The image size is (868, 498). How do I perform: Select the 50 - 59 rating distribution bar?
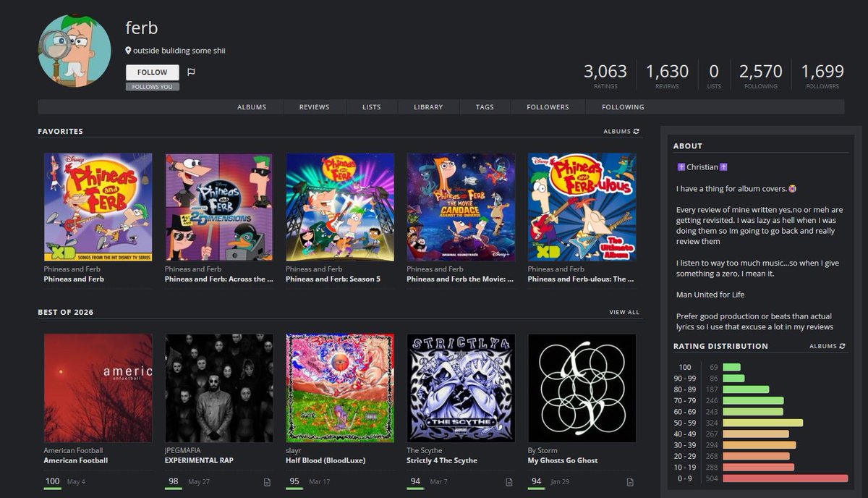(762, 423)
